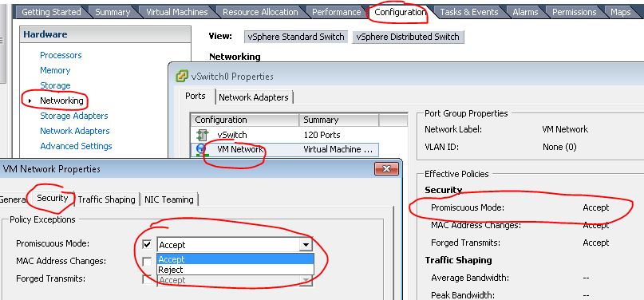The width and height of the screenshot is (644, 300).
Task: Open the Storage hardware link
Action: (x=55, y=85)
